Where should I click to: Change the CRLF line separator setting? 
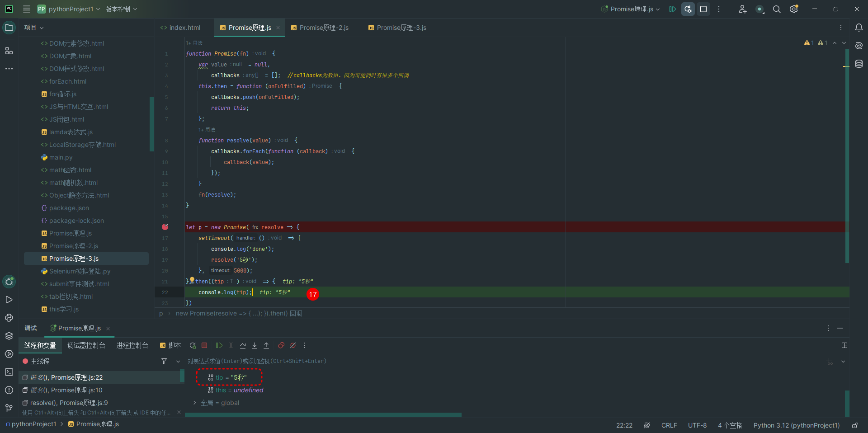point(669,425)
